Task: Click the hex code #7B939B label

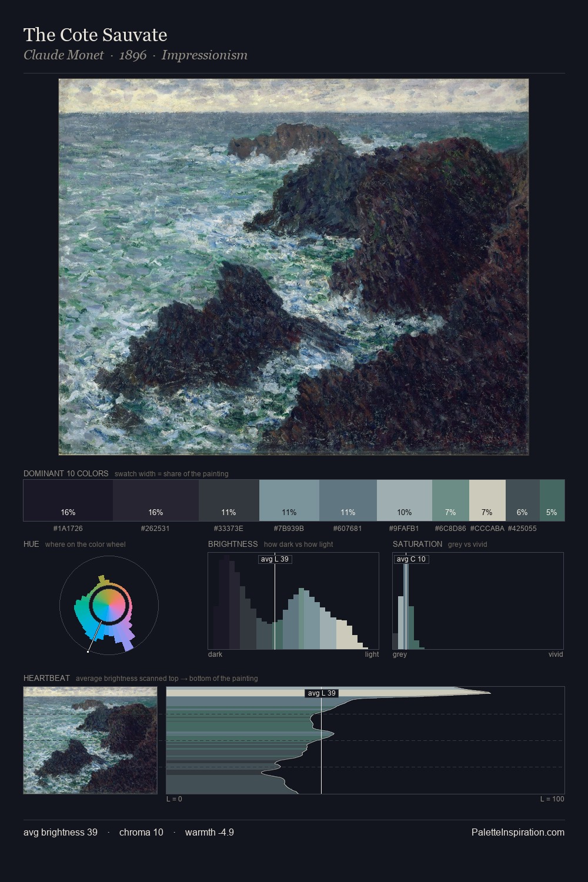Action: 289,529
